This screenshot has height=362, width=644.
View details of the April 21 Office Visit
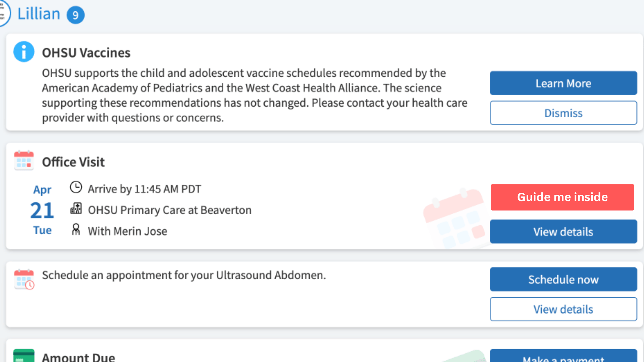pyautogui.click(x=563, y=232)
